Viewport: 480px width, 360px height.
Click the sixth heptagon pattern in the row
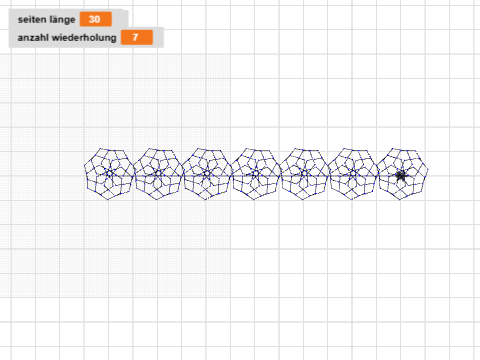coord(353,174)
